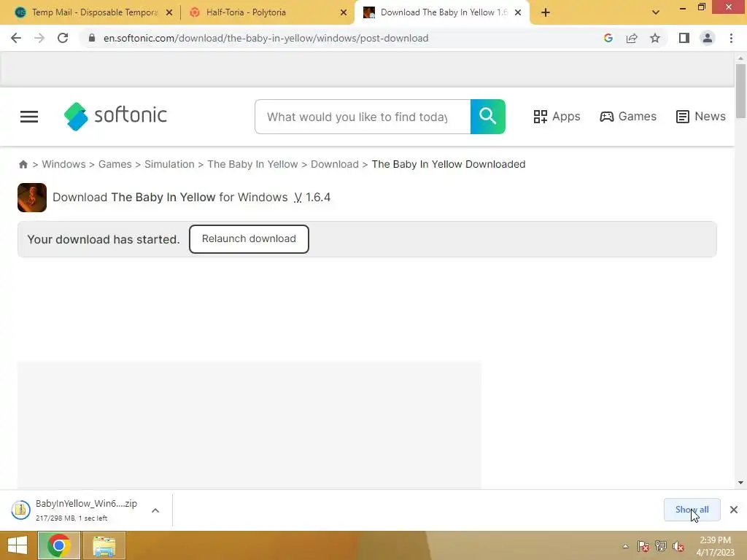Follow the Simulation breadcrumb link
The height and width of the screenshot is (560, 747).
pyautogui.click(x=169, y=164)
